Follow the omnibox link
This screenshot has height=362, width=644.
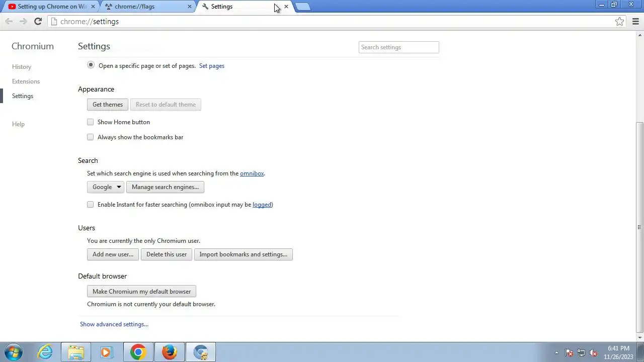point(252,173)
